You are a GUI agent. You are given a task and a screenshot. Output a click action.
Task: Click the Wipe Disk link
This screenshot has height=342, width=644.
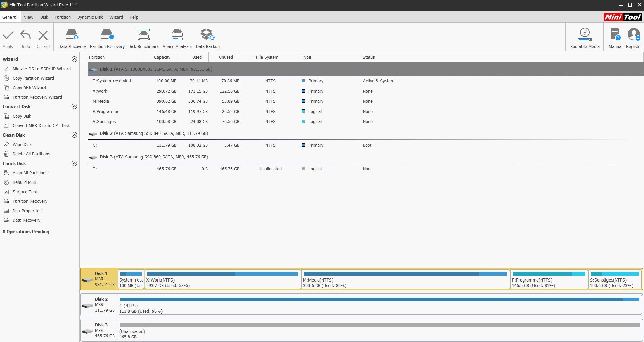[x=22, y=144]
